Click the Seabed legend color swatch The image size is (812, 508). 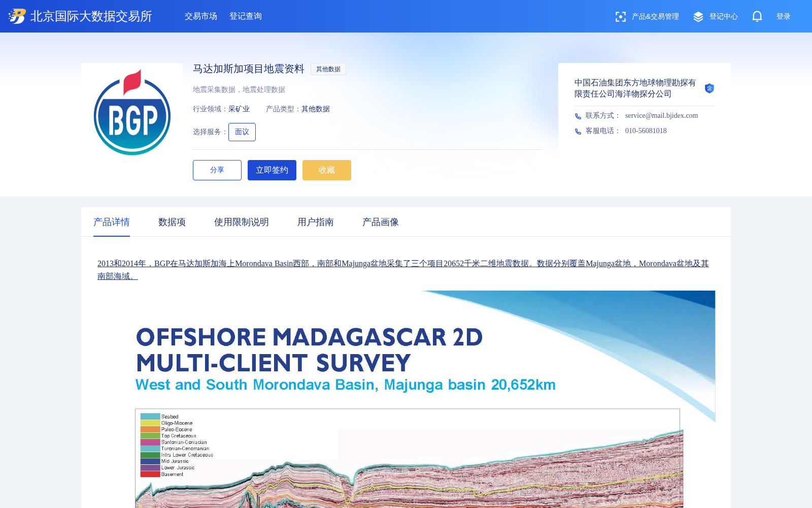click(150, 417)
